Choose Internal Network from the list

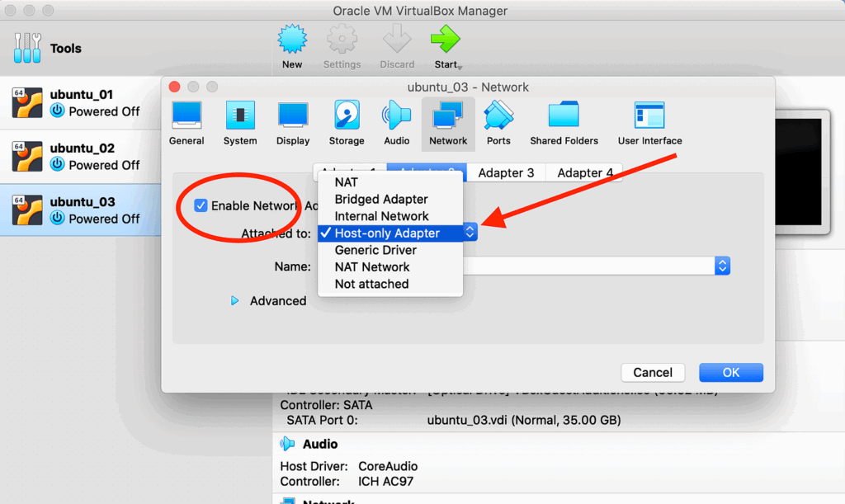(x=390, y=216)
